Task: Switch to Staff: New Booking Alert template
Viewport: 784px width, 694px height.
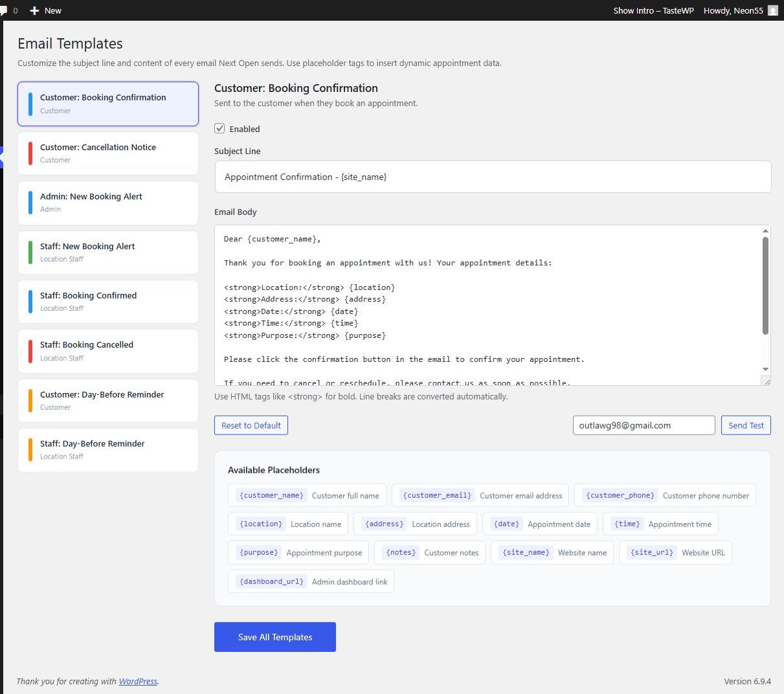Action: pos(108,252)
